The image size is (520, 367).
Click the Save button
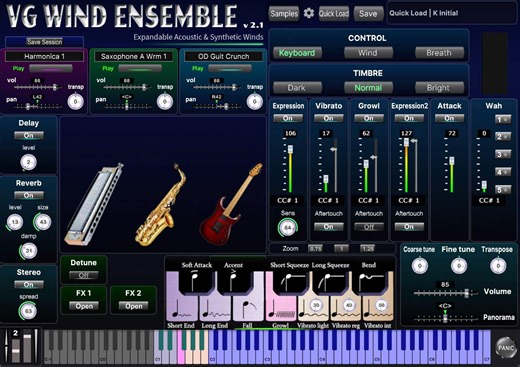point(368,14)
